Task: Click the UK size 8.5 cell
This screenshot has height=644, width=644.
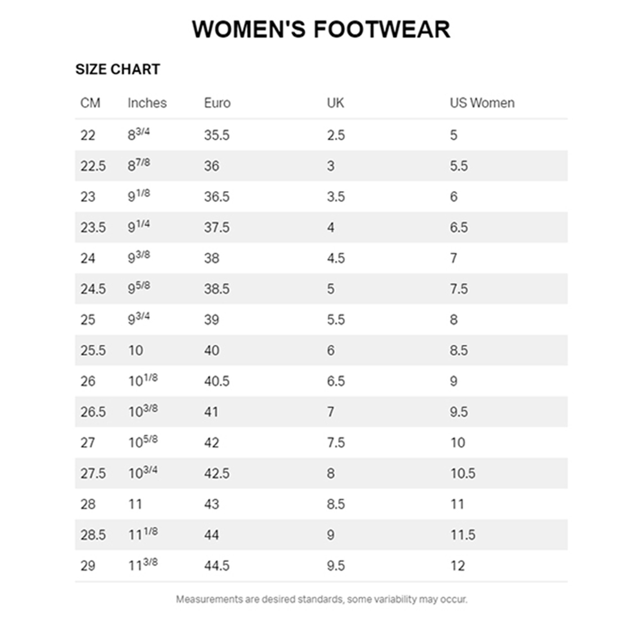Action: (x=336, y=504)
